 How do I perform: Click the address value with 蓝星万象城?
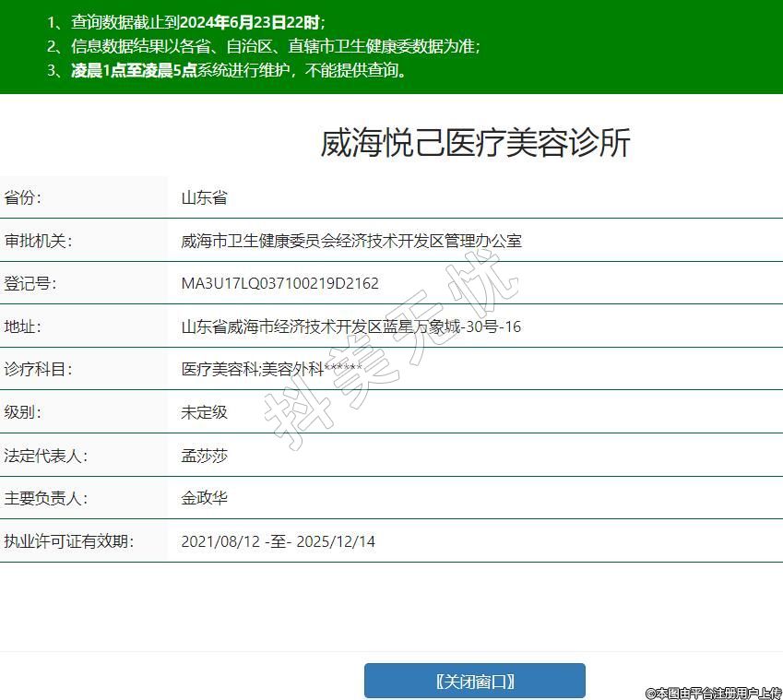[x=350, y=326]
